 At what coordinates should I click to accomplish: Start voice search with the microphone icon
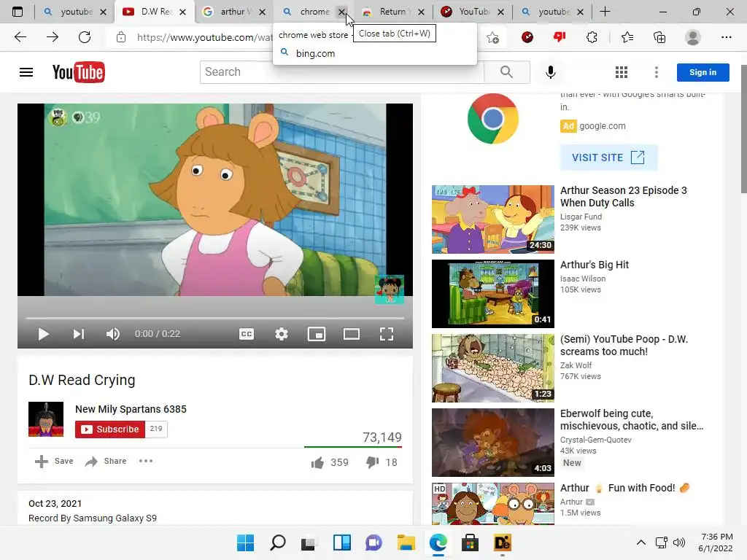click(551, 72)
